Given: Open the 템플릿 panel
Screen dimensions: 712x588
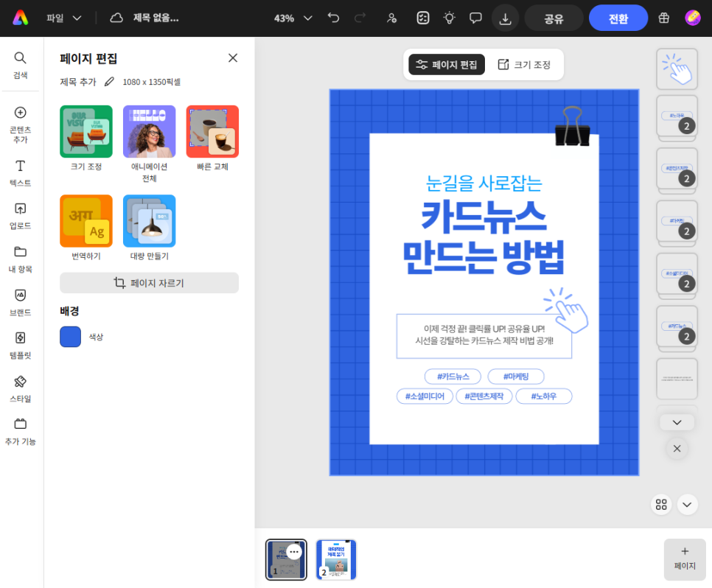Looking at the screenshot, I should pyautogui.click(x=21, y=346).
